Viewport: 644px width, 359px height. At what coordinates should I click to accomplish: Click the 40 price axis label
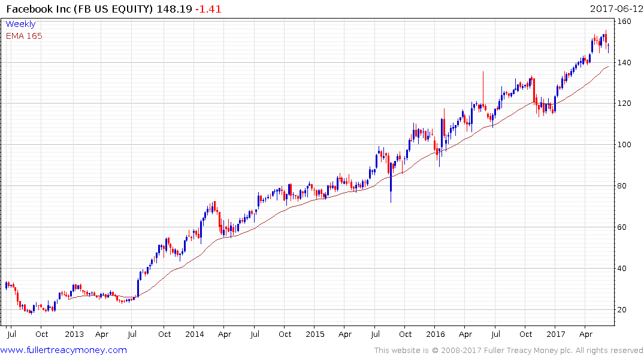622,268
